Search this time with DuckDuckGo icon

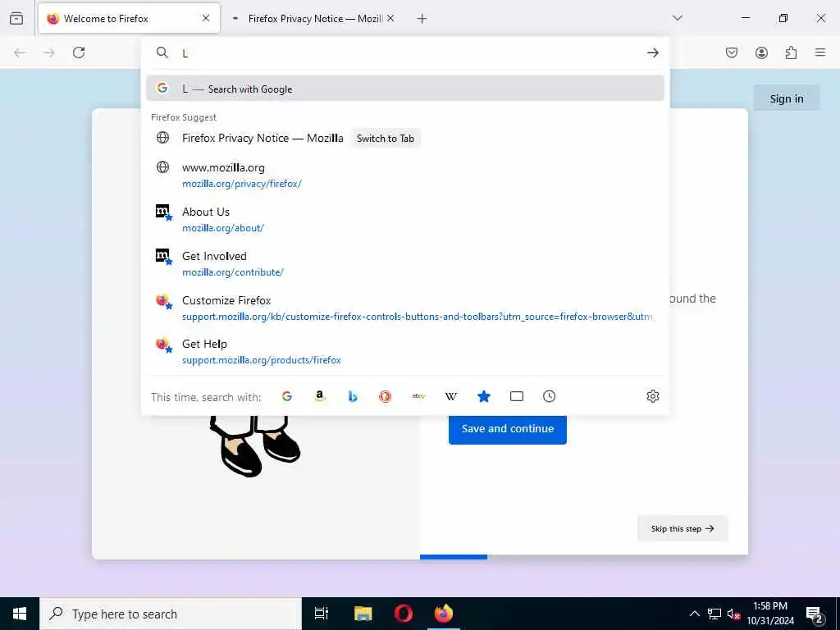pos(386,396)
